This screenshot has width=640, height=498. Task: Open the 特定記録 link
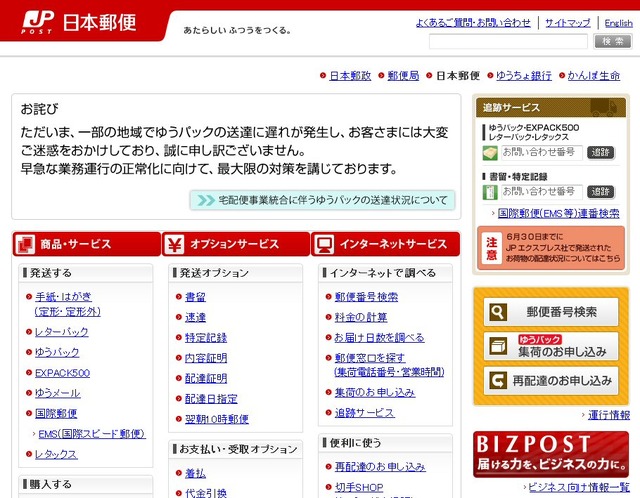coord(206,338)
